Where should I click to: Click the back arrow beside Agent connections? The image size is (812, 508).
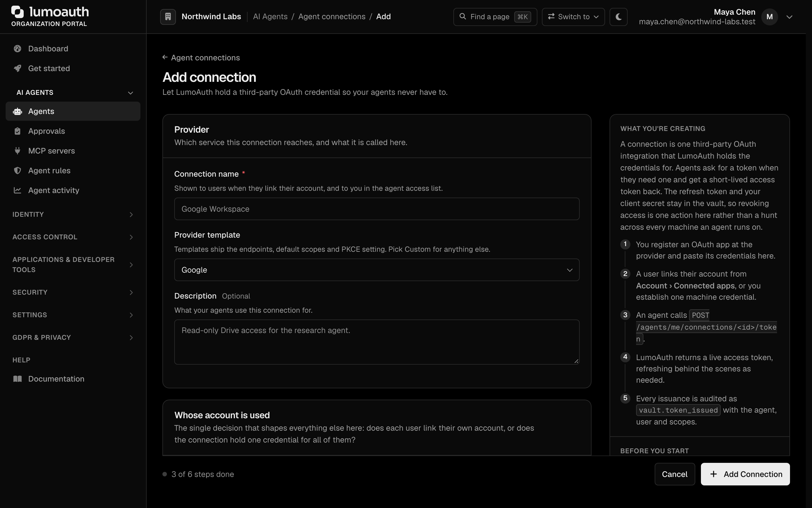click(165, 58)
